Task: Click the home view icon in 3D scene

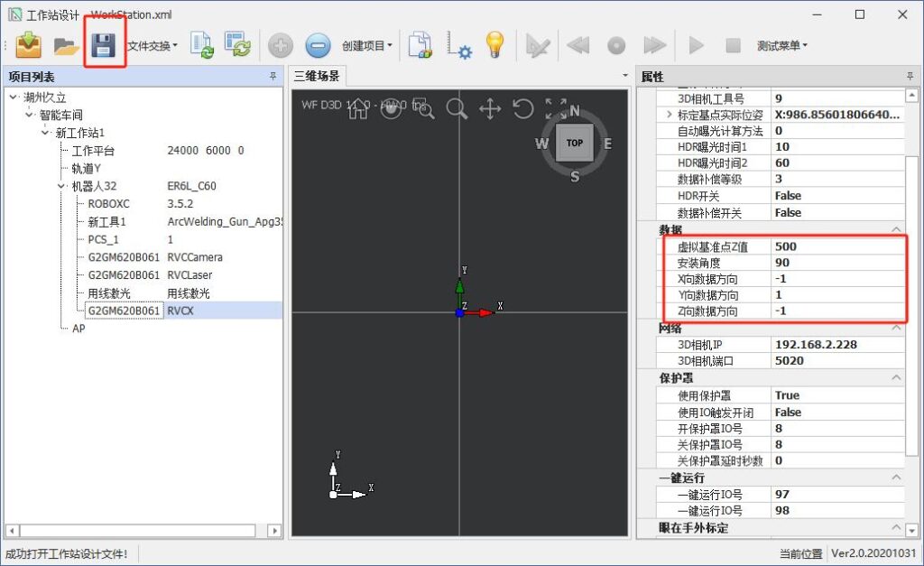Action: tap(358, 109)
